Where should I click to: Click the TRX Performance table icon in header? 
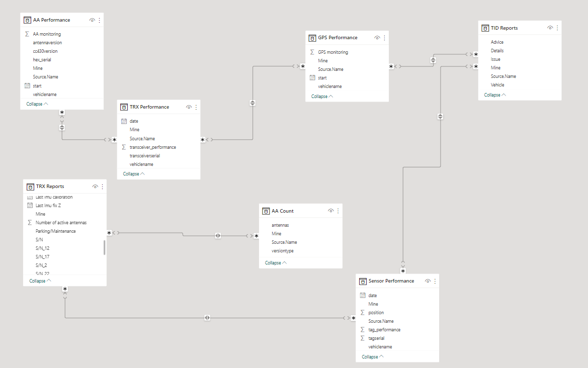[x=124, y=107]
